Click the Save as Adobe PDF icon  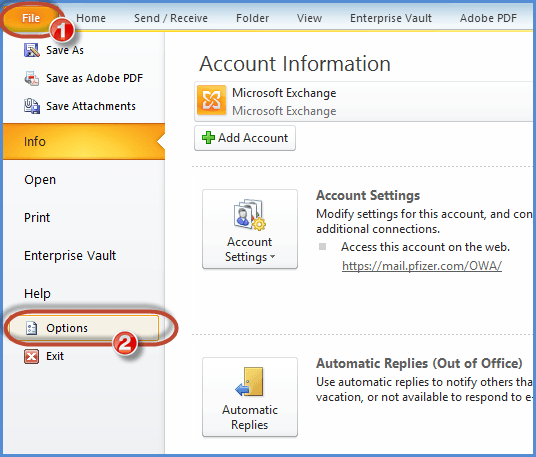32,78
